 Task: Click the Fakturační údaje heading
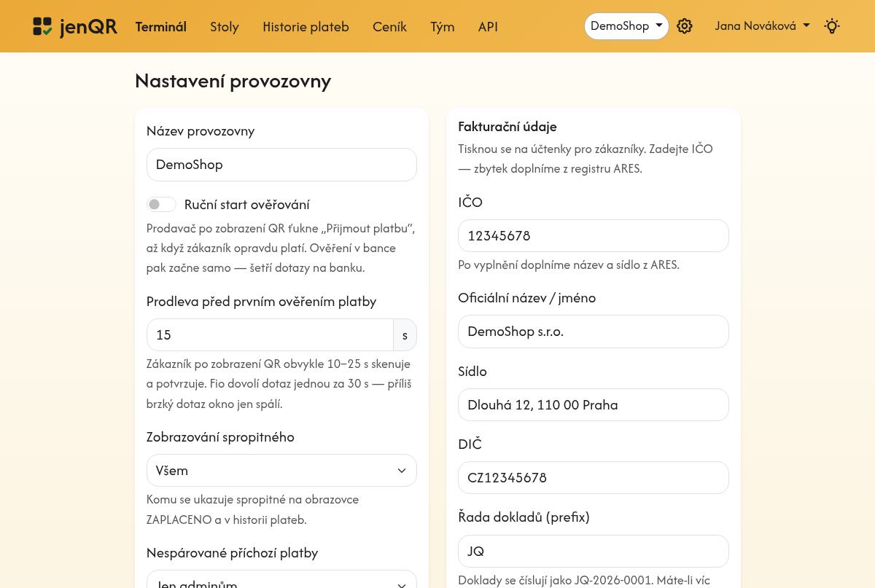coord(507,127)
